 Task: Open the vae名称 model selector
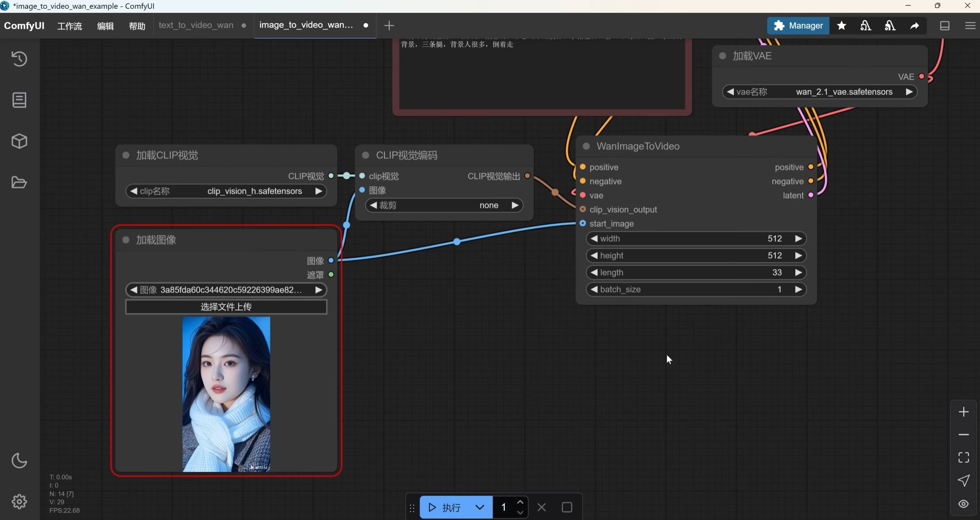820,92
